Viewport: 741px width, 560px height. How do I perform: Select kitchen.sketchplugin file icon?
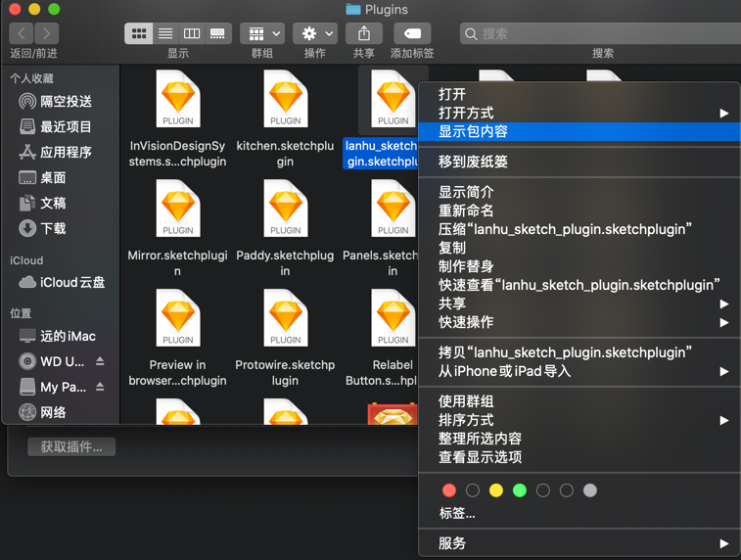(x=286, y=99)
